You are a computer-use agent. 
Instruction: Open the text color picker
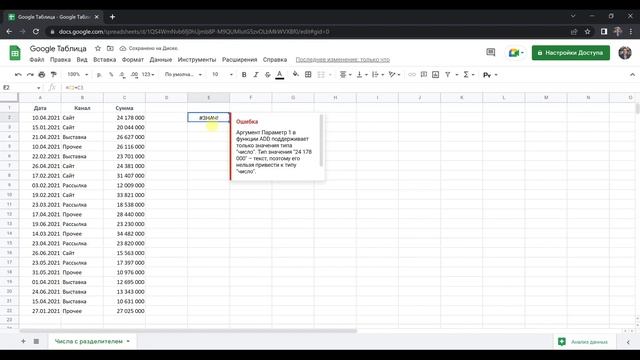tap(280, 75)
